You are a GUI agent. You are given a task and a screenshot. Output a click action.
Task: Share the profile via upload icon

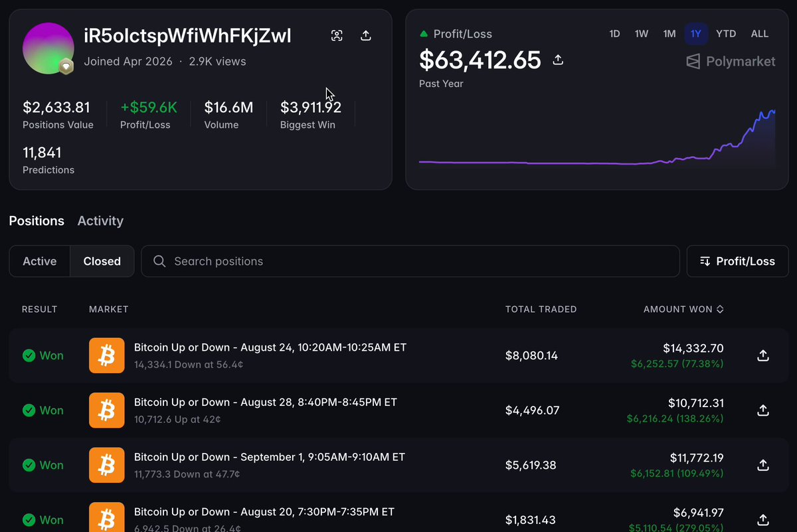(x=365, y=36)
